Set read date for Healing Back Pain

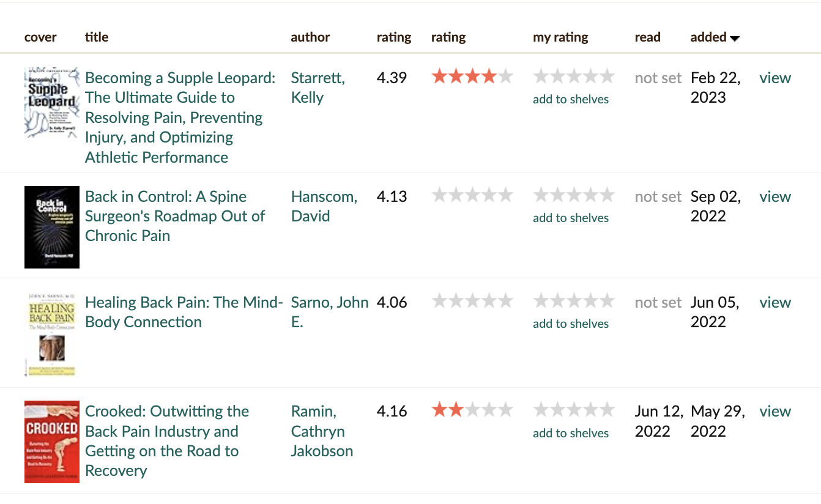click(x=658, y=303)
